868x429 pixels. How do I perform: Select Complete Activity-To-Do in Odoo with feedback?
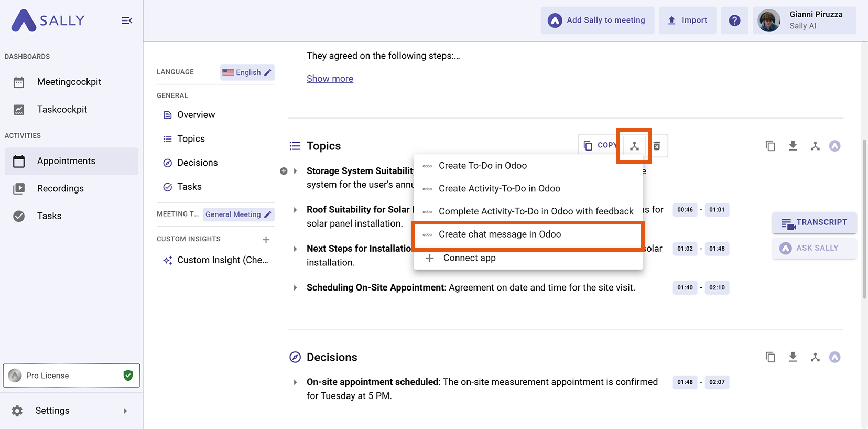click(528, 211)
